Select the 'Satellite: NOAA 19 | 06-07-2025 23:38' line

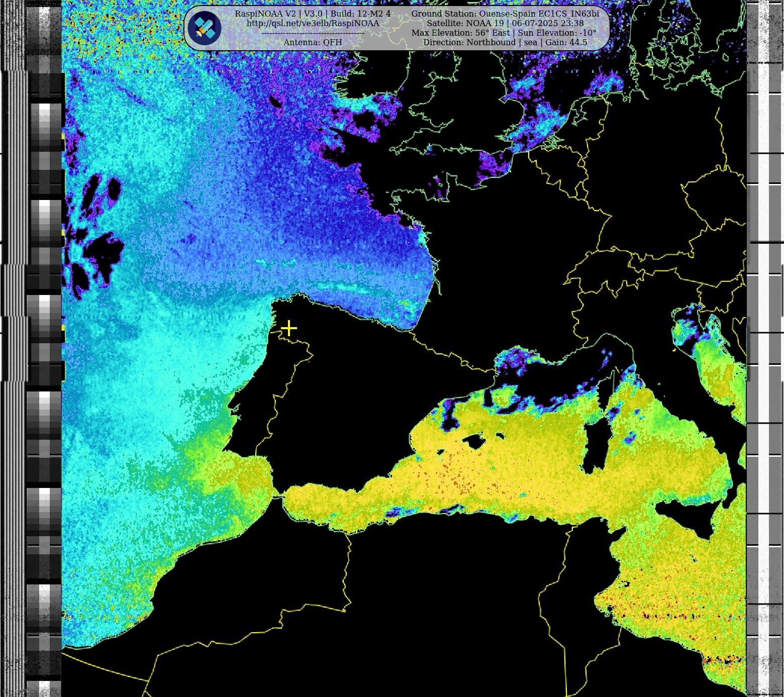pyautogui.click(x=505, y=23)
